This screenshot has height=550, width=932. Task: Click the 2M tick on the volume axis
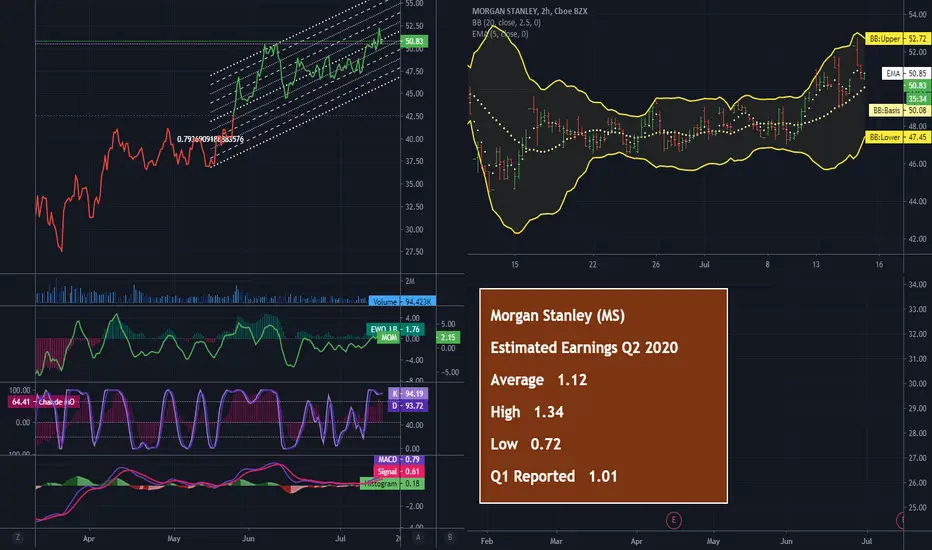tap(410, 281)
